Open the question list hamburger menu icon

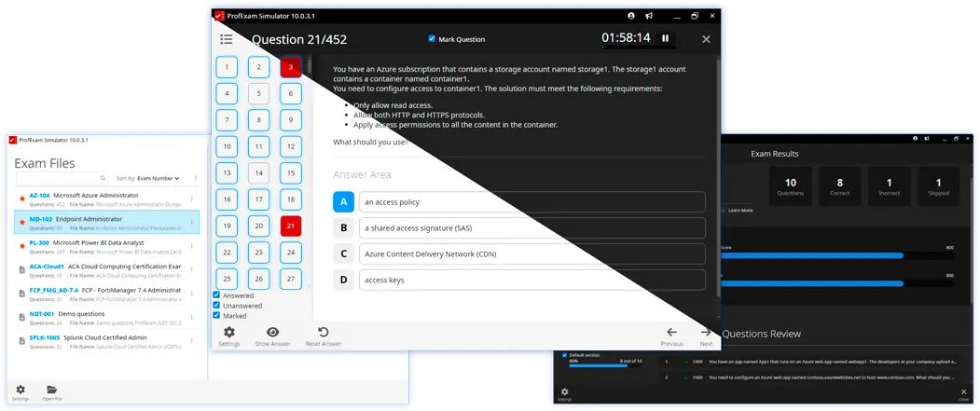(227, 39)
